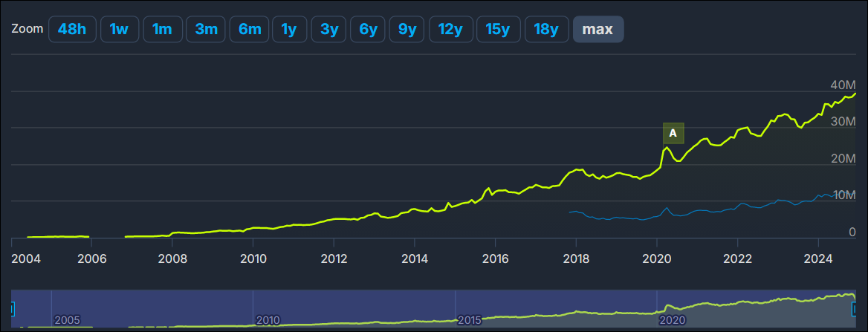Choose the 15y zoom range
Screen dimensions: 868x332
498,30
